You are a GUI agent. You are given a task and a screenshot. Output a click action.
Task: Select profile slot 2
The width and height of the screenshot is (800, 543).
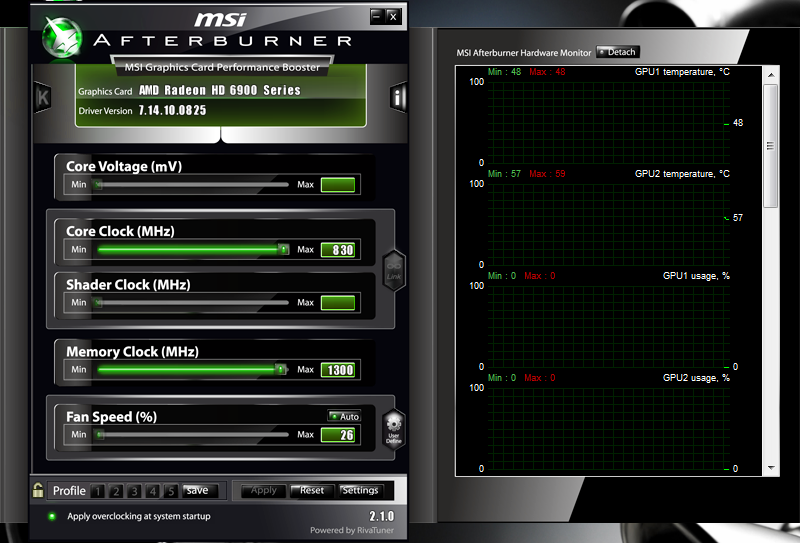coord(116,491)
